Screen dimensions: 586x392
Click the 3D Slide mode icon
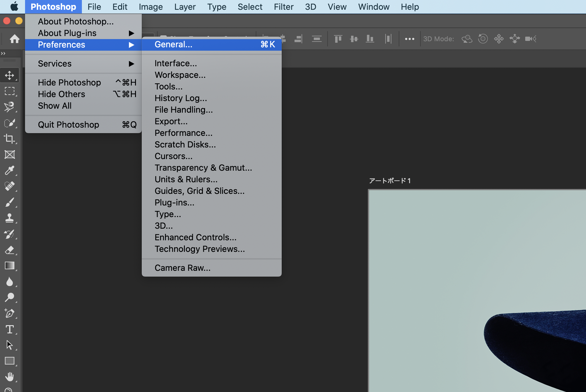(515, 39)
